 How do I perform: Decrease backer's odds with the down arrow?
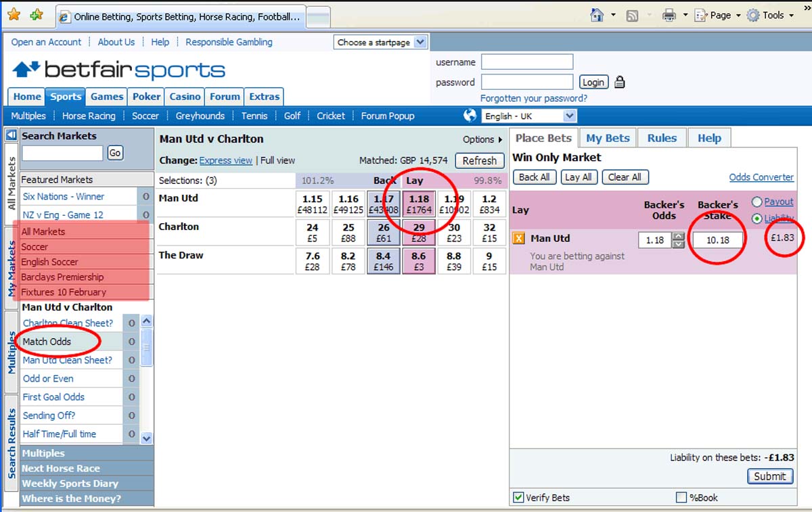[x=678, y=243]
